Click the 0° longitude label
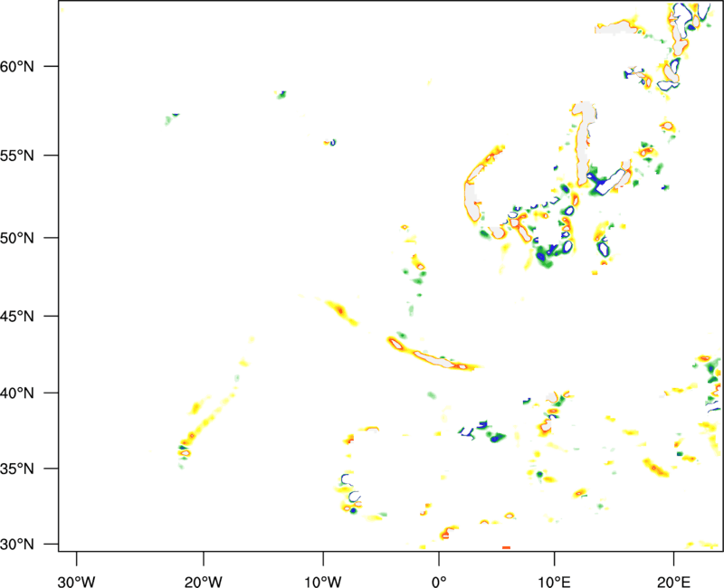 click(439, 582)
